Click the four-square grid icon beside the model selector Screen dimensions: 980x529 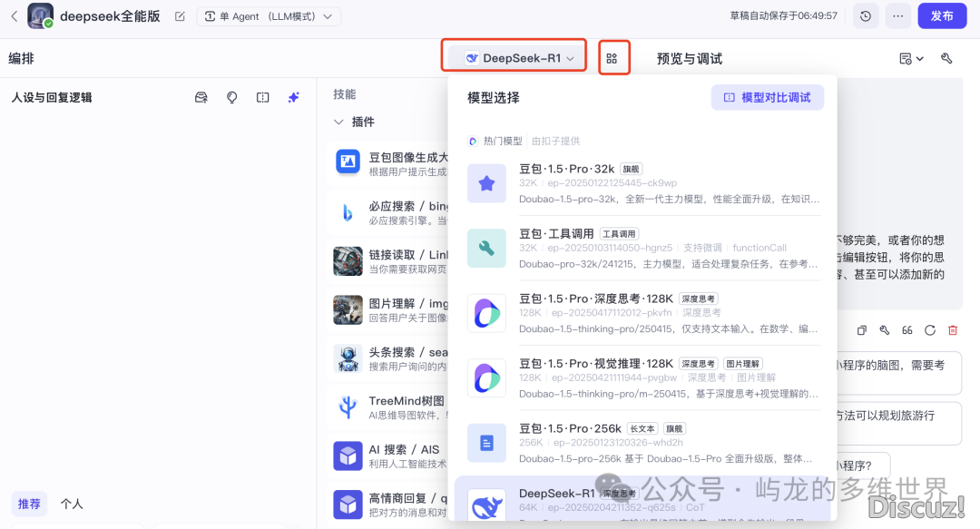(612, 58)
